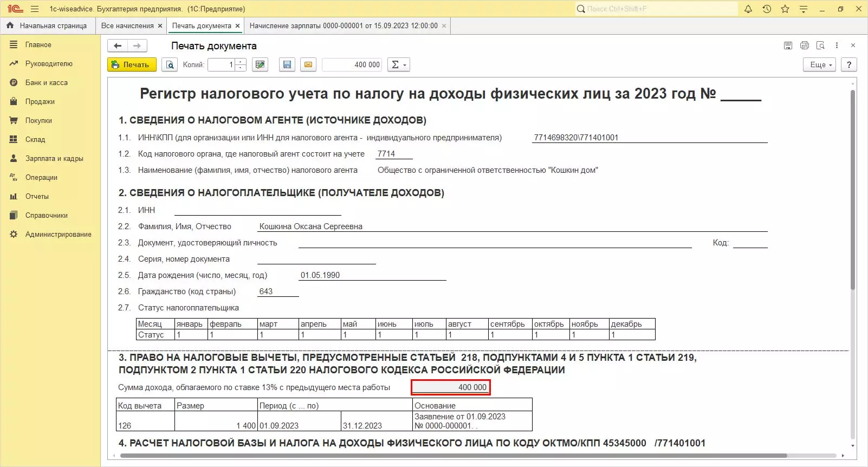Open the Еще dropdown menu
The width and height of the screenshot is (868, 467).
click(x=820, y=65)
